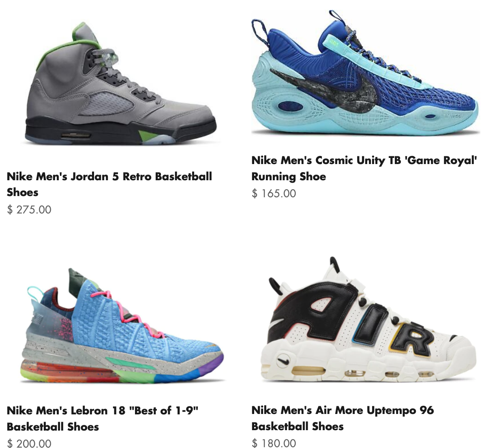The height and width of the screenshot is (448, 484).
Task: Open the multicolor Lebron 18 shoe image
Action: click(x=122, y=326)
